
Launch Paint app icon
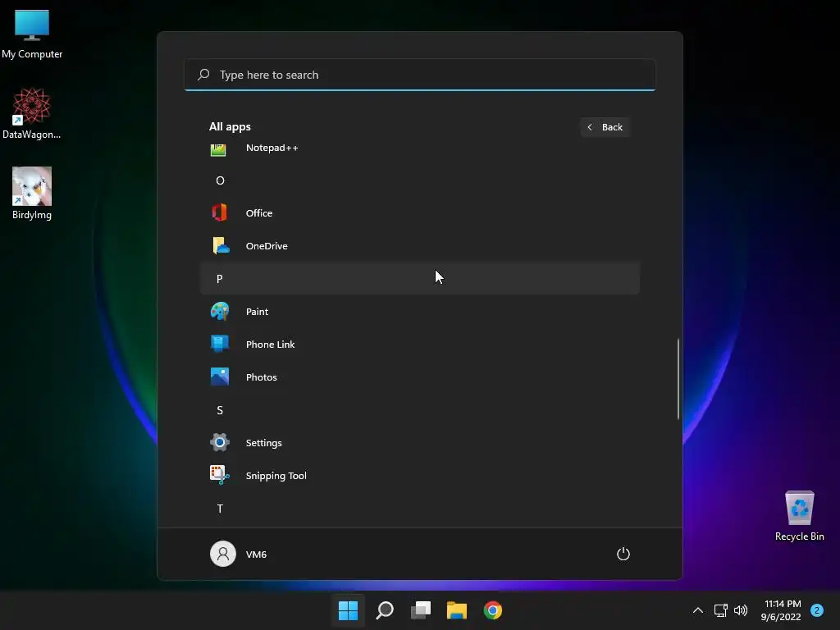tap(220, 311)
